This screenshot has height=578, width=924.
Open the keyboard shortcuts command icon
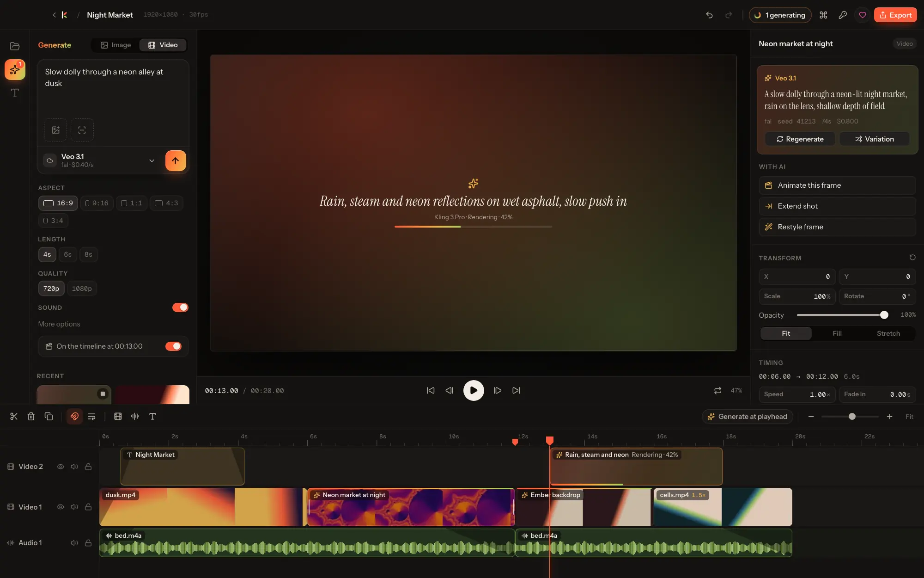[x=823, y=15]
